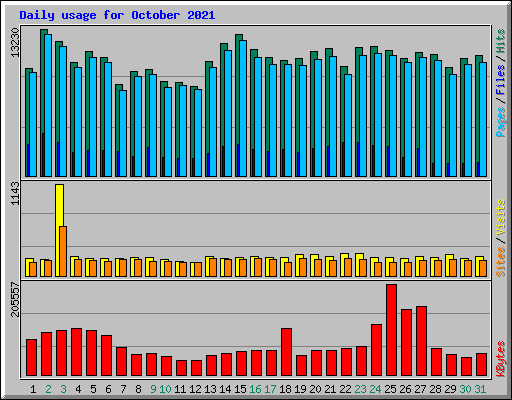Screen dimensions: 512x400
Task: Click the red KBytes bar for day 26
Action: (406, 343)
